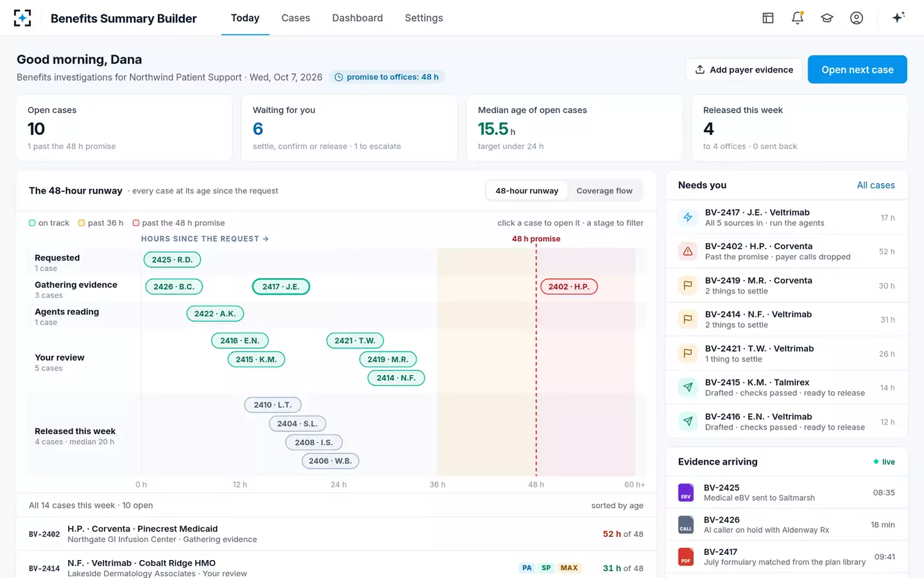Select the 48-hour runway view
This screenshot has width=924, height=578.
pyautogui.click(x=527, y=191)
